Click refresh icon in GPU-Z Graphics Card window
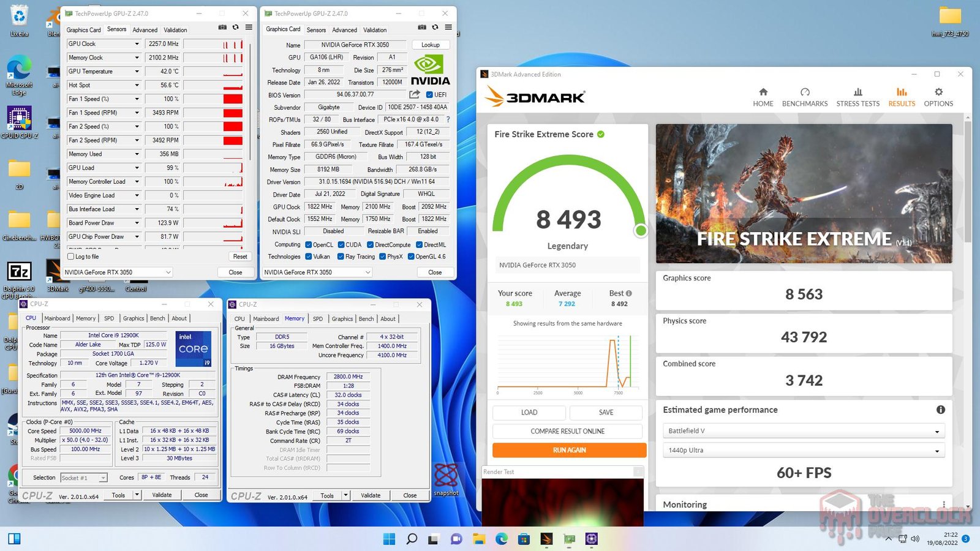 (x=435, y=28)
